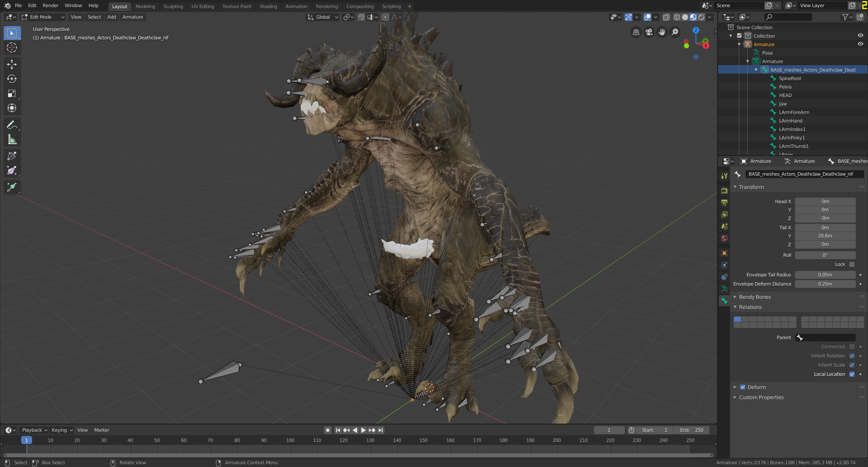The image size is (868, 467).
Task: Toggle the Lock checkbox under Roll
Action: coord(852,265)
